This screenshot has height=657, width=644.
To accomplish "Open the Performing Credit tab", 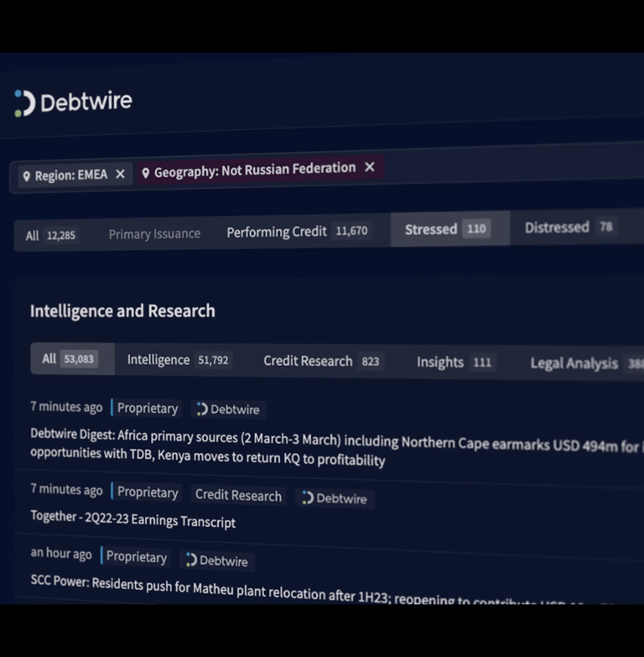I will coord(298,231).
